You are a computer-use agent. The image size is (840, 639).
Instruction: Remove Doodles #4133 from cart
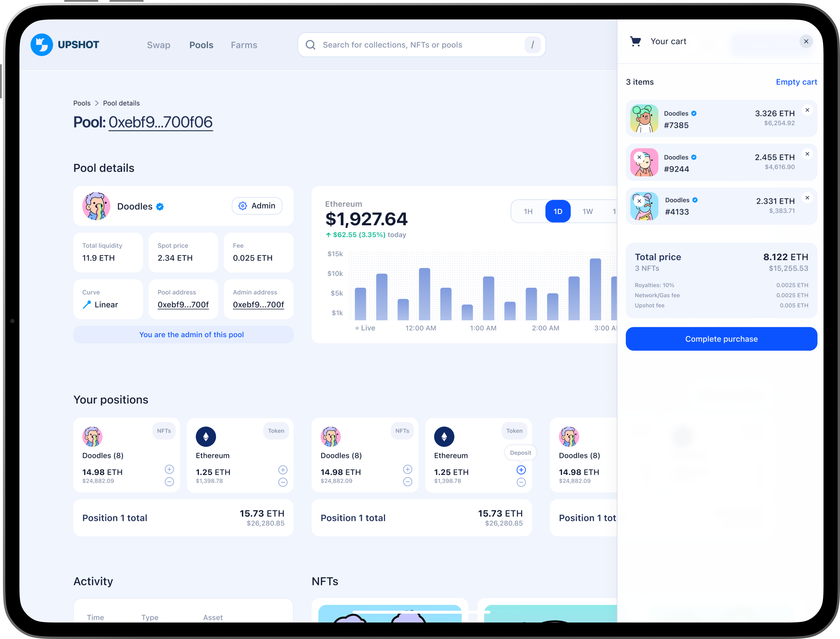pos(807,198)
